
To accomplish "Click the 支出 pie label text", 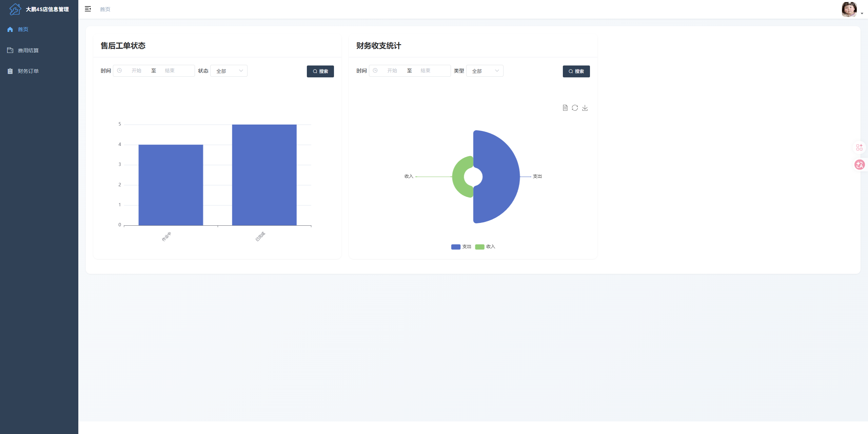I will [x=537, y=176].
